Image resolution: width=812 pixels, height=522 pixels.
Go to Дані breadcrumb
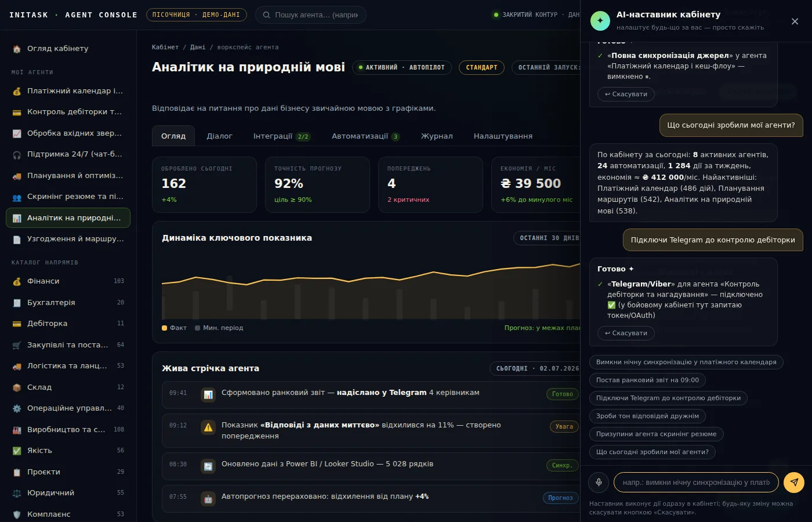(198, 48)
